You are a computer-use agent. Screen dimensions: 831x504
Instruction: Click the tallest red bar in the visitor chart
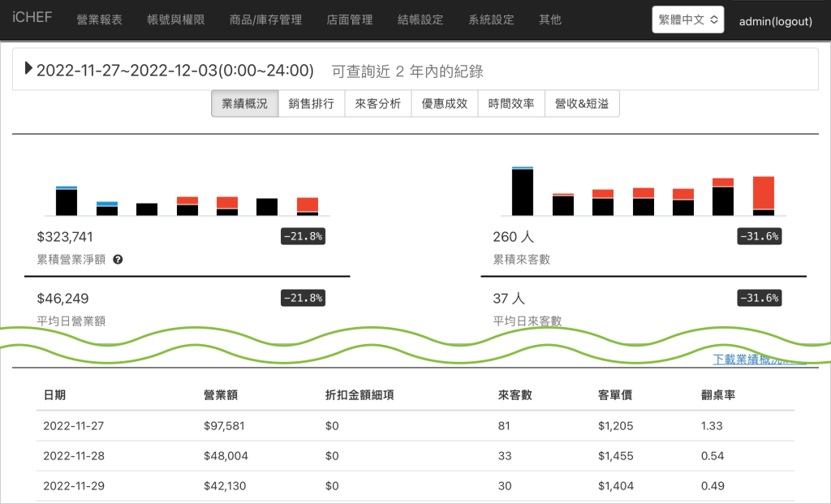764,193
